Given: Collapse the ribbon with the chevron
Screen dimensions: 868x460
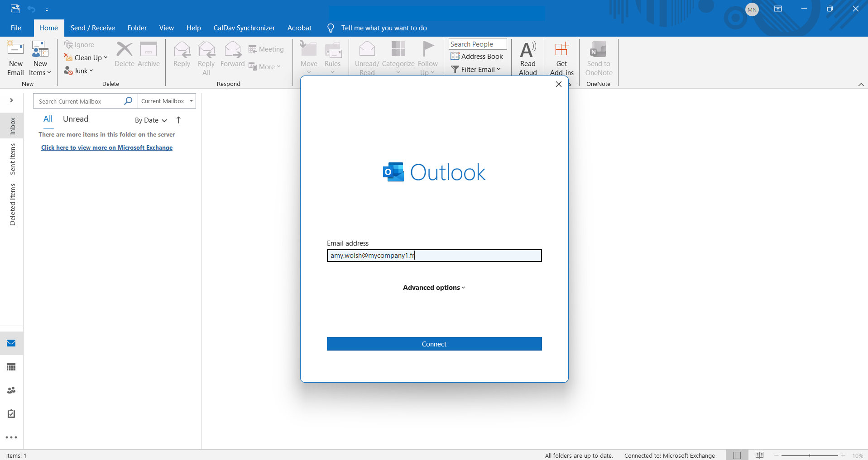Looking at the screenshot, I should (861, 85).
